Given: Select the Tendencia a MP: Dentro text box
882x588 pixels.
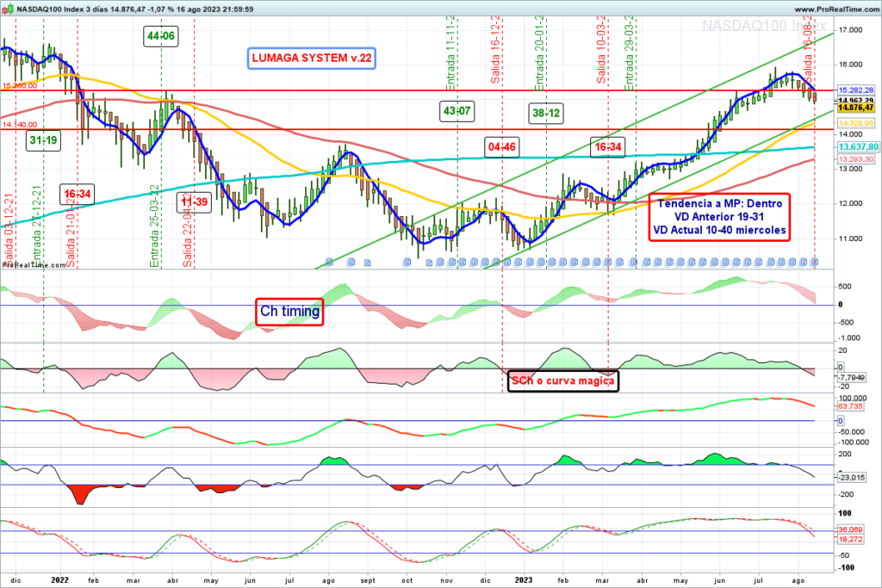Looking at the screenshot, I should coord(719,217).
